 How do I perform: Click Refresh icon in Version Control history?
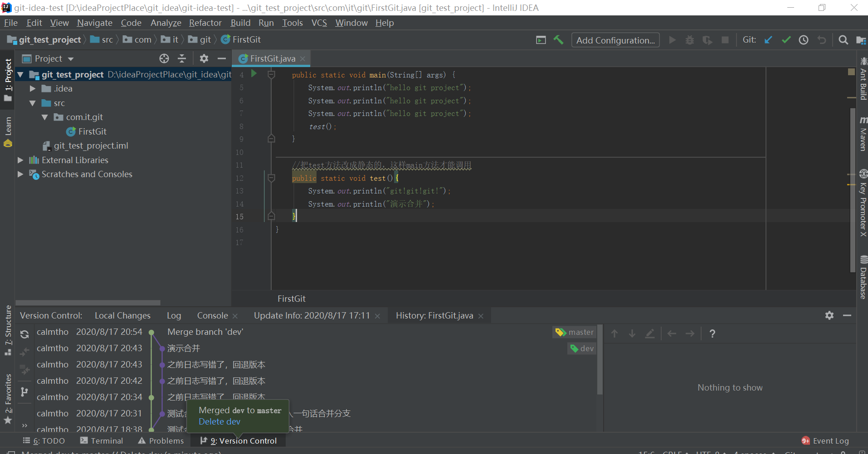[x=24, y=334]
